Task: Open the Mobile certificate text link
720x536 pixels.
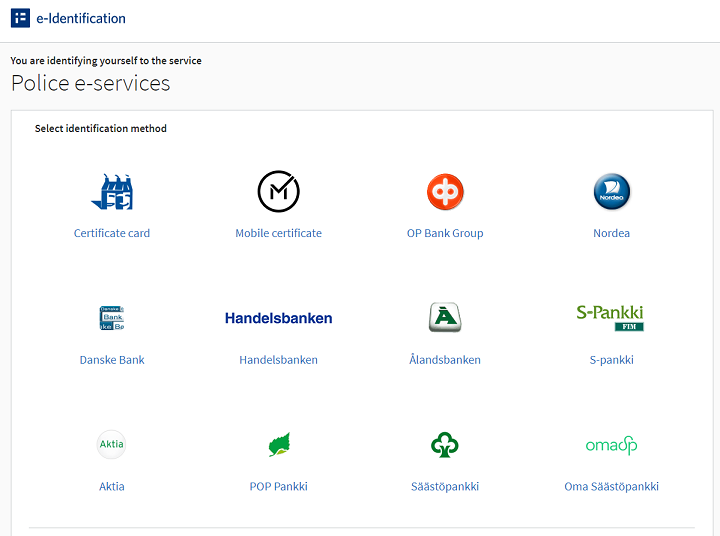Action: click(279, 233)
